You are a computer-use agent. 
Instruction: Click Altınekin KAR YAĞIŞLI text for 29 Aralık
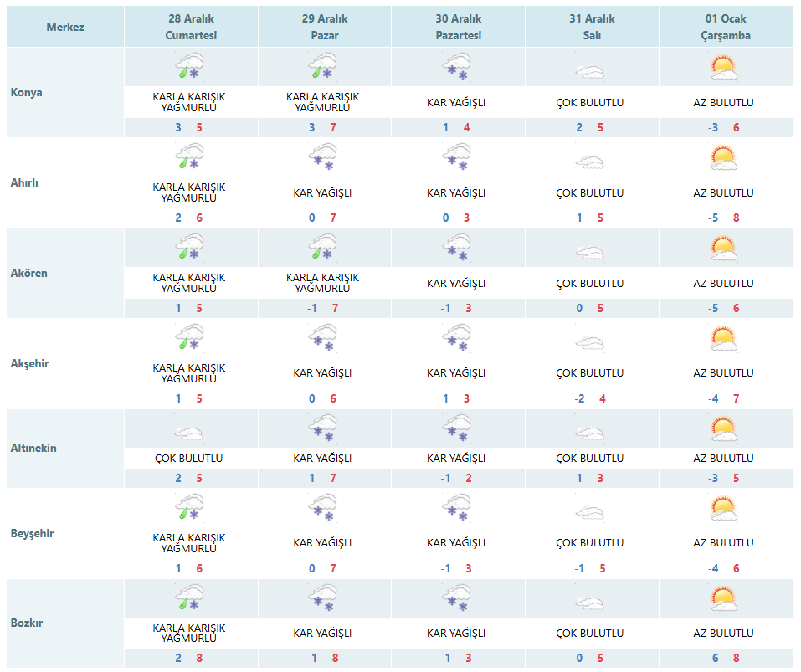pos(322,458)
